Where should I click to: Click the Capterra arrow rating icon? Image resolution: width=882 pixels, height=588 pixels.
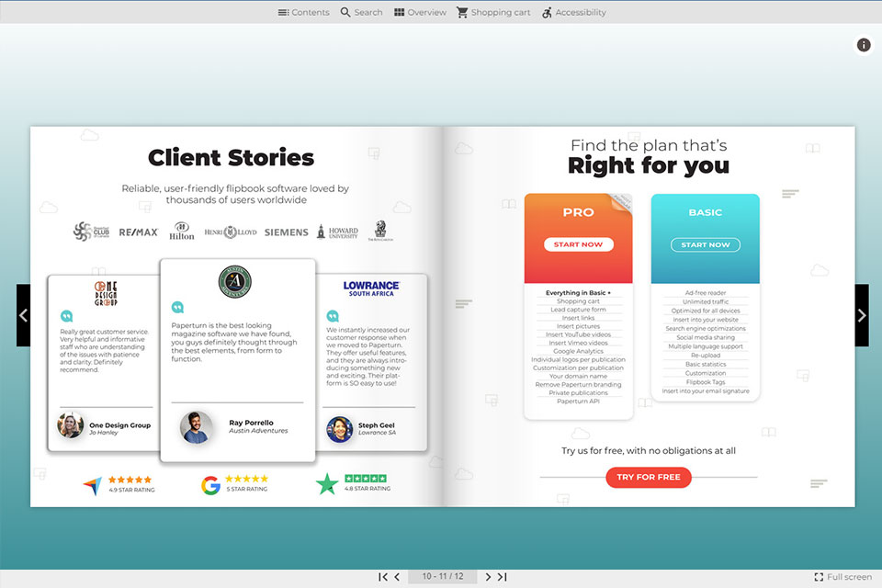click(93, 485)
